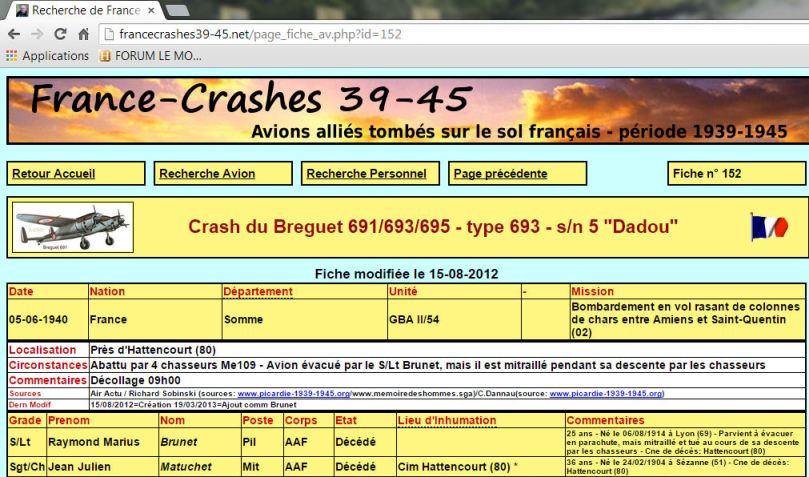Open the browser home page icon

[83, 35]
